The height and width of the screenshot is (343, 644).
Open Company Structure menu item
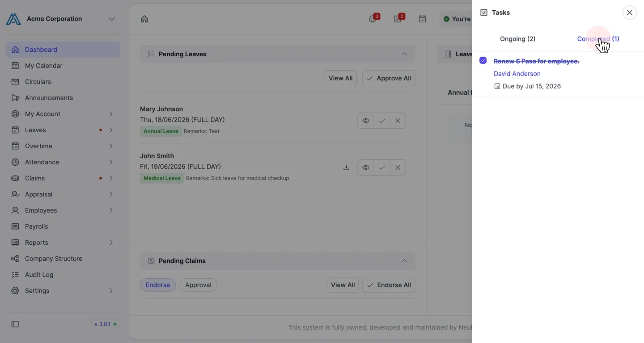[x=63, y=259]
